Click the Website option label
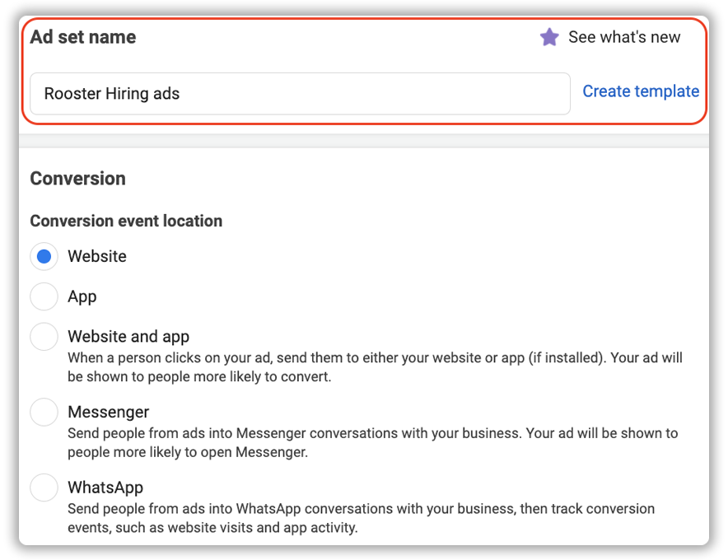This screenshot has height=560, width=728. tap(97, 256)
